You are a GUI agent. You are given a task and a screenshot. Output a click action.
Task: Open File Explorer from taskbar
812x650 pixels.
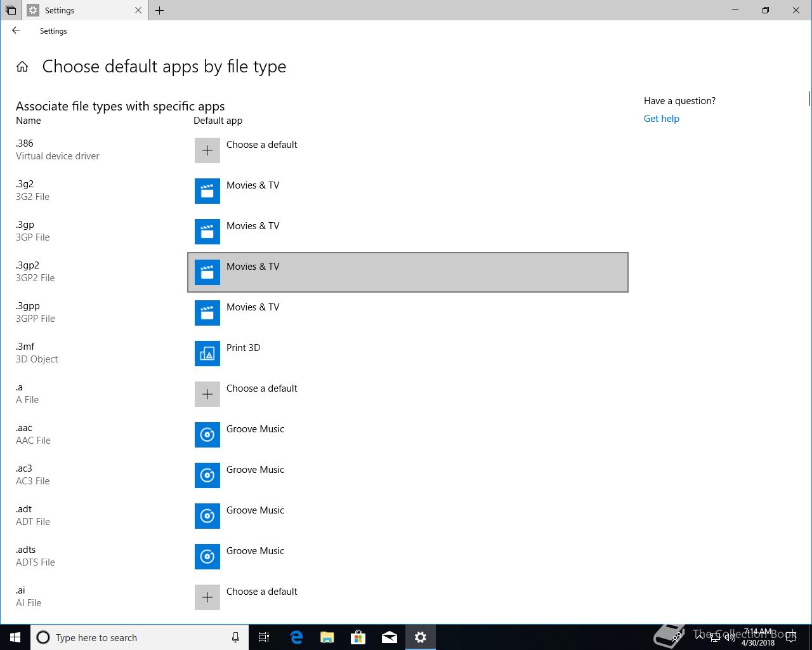(327, 637)
